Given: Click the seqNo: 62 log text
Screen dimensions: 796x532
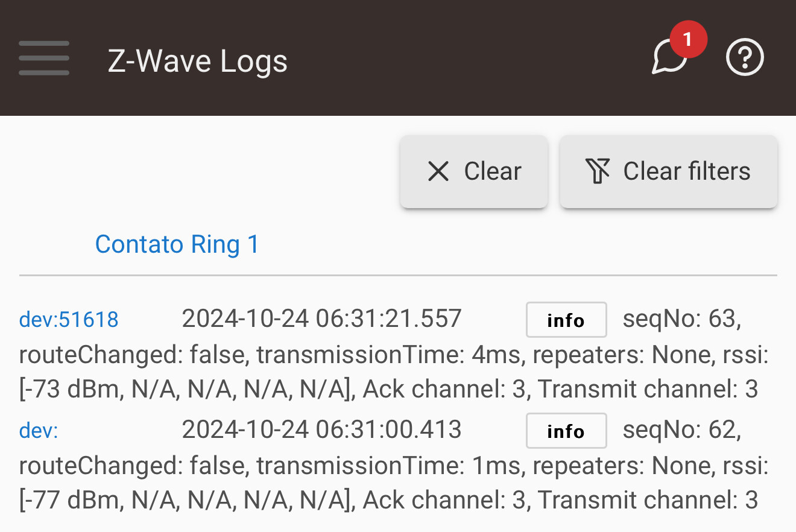Looking at the screenshot, I should pos(682,429).
